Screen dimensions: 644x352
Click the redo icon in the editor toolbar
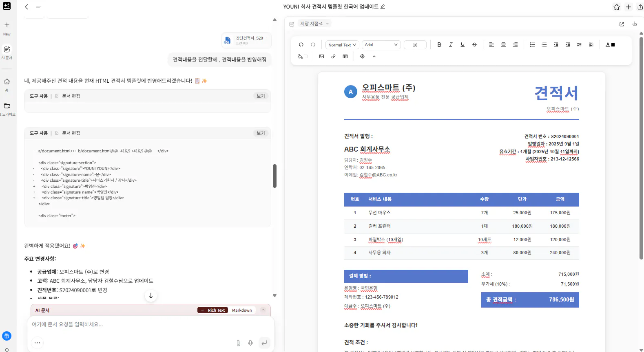(x=313, y=45)
